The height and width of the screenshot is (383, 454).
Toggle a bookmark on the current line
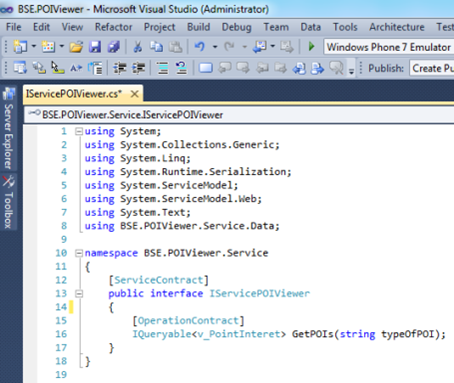(206, 68)
